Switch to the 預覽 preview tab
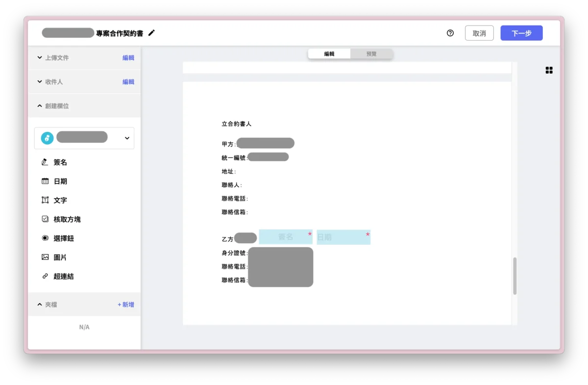This screenshot has width=588, height=385. pos(371,53)
